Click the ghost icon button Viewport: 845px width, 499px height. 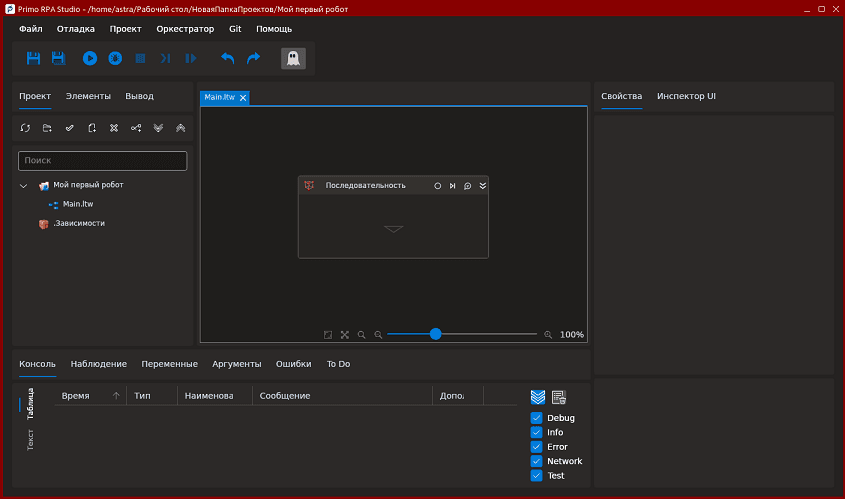point(293,59)
